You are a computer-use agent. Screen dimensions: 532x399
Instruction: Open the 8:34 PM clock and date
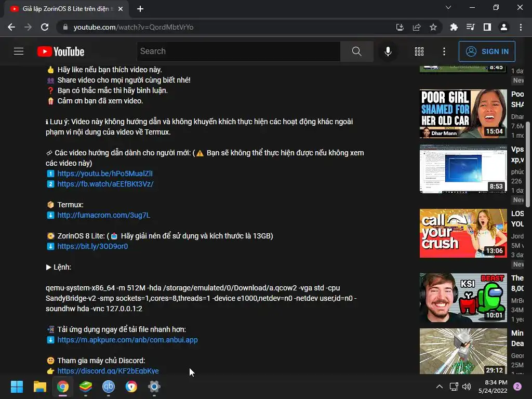(x=493, y=387)
